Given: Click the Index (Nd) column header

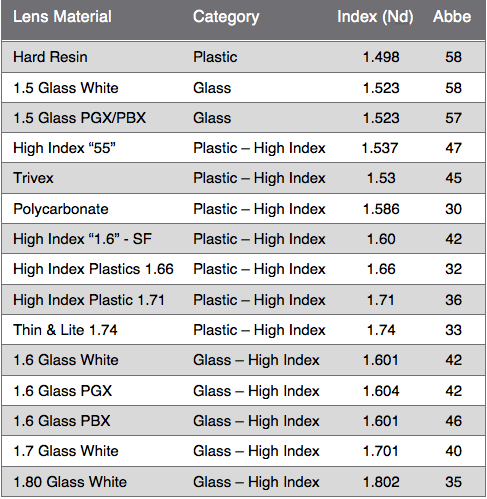Looking at the screenshot, I should click(375, 17).
